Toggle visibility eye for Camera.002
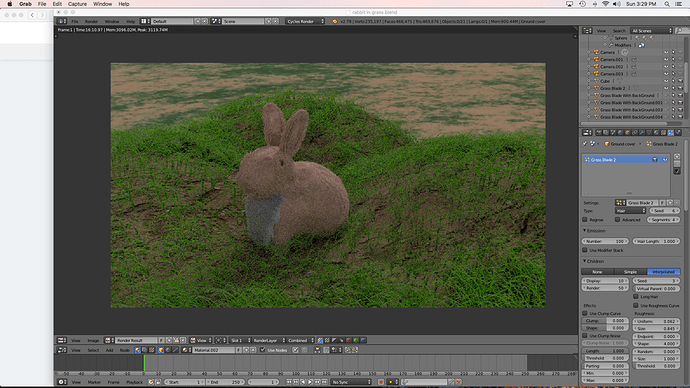690x388 pixels. [x=666, y=67]
